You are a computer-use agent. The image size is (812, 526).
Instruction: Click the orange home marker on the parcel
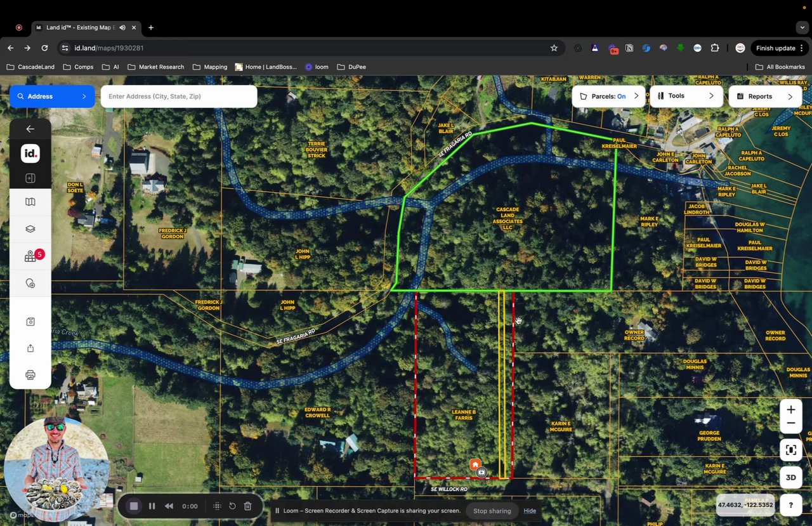pos(475,465)
